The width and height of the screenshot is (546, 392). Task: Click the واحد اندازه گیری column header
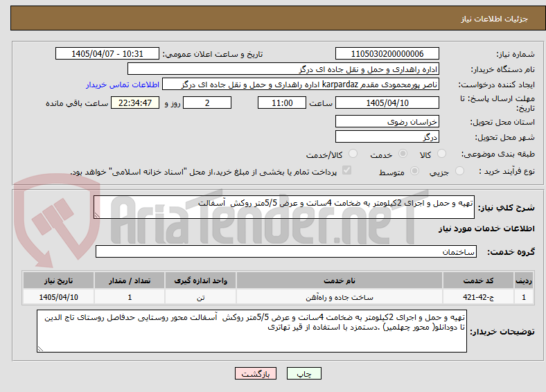pos(200,280)
